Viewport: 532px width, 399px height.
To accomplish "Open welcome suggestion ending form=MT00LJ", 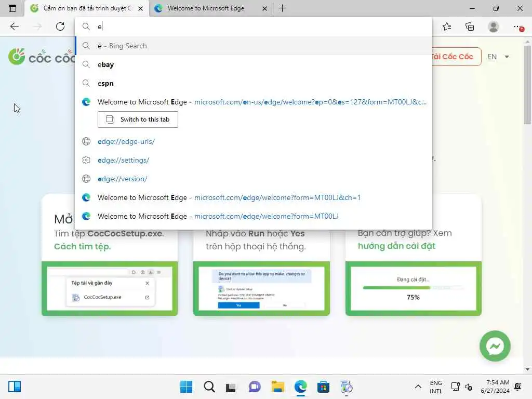I will pos(254,216).
